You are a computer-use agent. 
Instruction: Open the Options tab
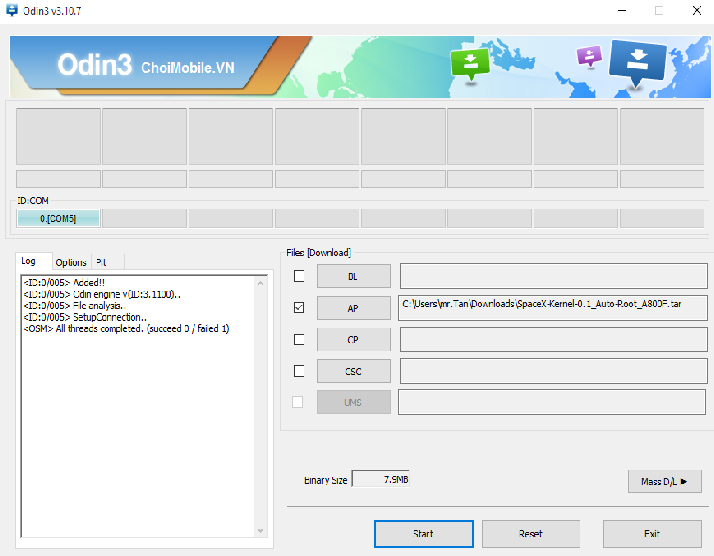(x=71, y=263)
